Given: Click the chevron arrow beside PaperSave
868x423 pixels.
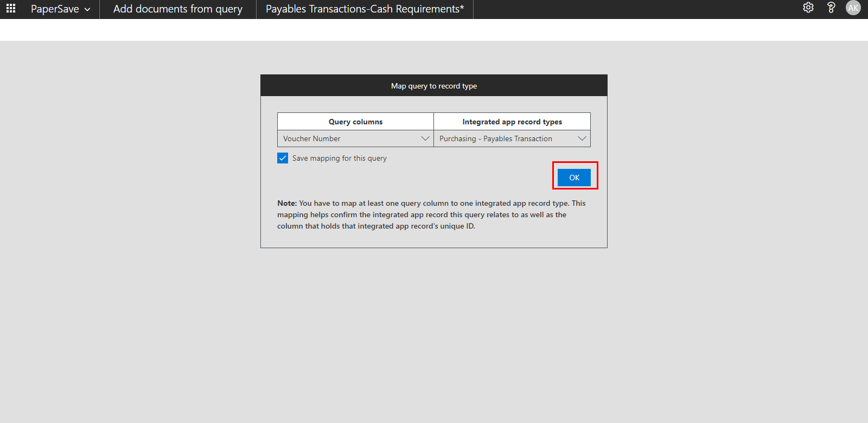Looking at the screenshot, I should click(x=87, y=10).
